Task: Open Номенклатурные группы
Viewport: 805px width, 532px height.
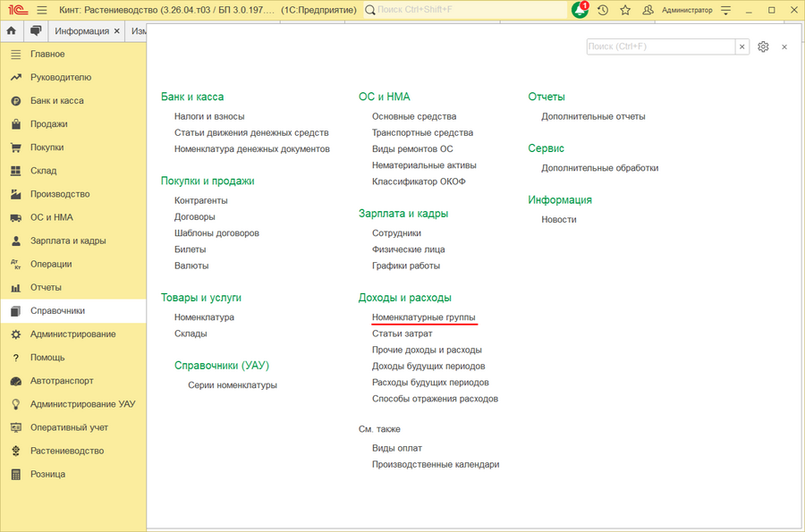Action: [424, 317]
